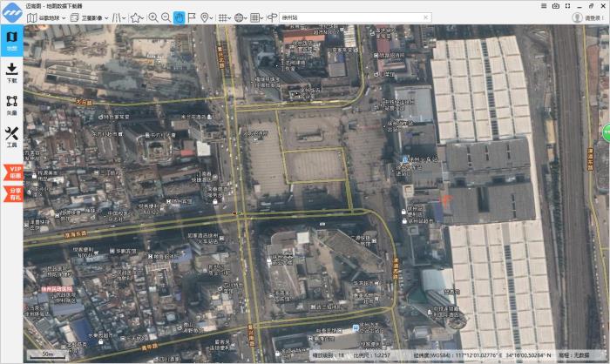The height and width of the screenshot is (364, 610).
Task: Open the star favorites tool
Action: pyautogui.click(x=137, y=17)
